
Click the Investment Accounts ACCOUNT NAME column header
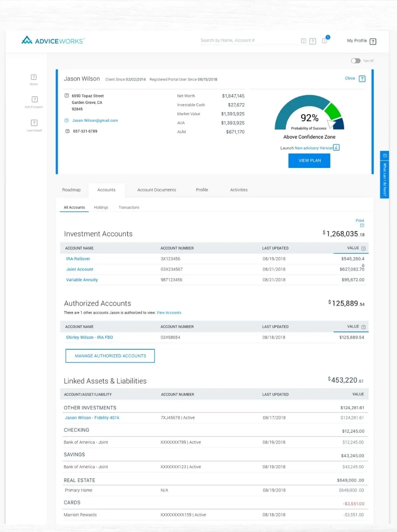coord(80,248)
